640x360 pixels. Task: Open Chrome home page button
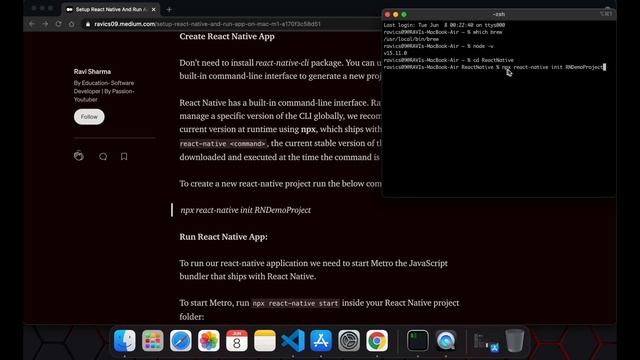(71, 24)
